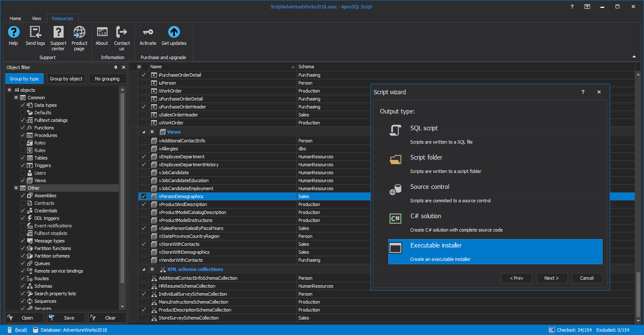Toggle the Contracts checkbox
The width and height of the screenshot is (644, 335).
click(23, 203)
